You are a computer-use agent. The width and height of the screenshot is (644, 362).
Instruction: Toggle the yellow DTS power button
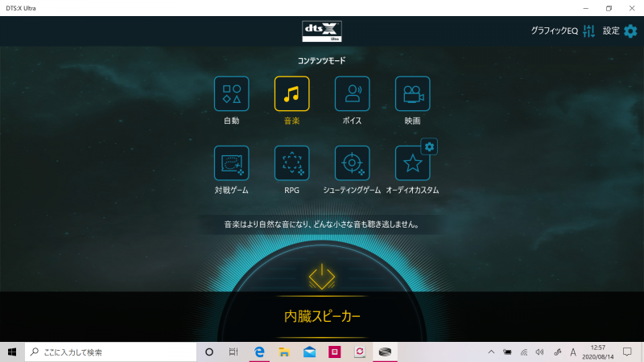tap(322, 277)
